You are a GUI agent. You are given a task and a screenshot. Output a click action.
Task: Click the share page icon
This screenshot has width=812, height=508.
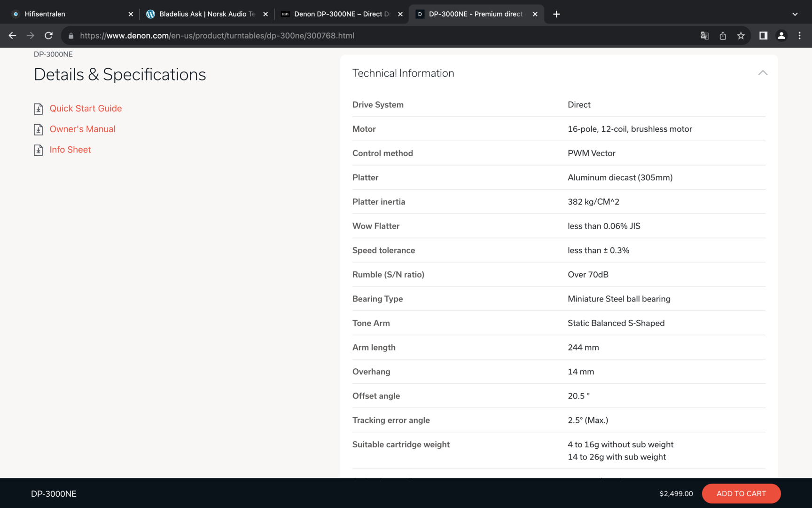coord(723,36)
